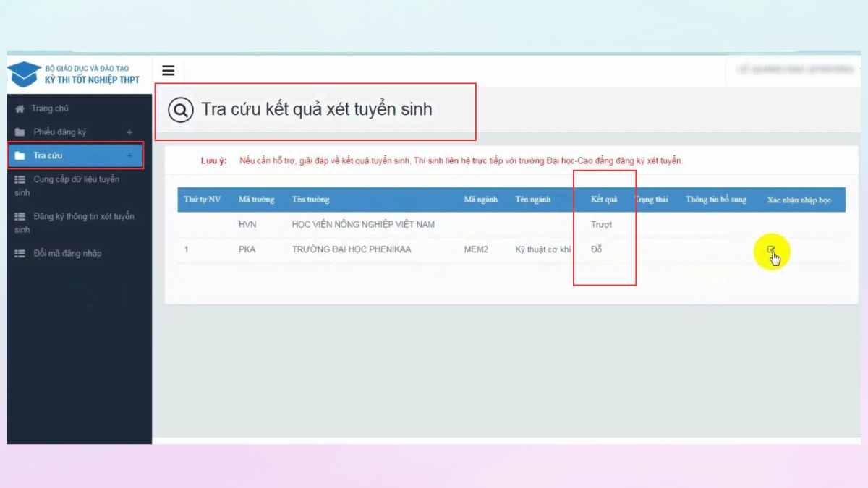
Task: Click the PKA school code cell
Action: pyautogui.click(x=247, y=249)
